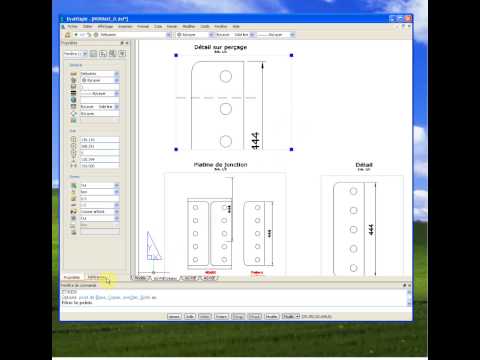The image size is (480, 360).
Task: Toggle the Grille button in the status bar
Action: coord(190,316)
